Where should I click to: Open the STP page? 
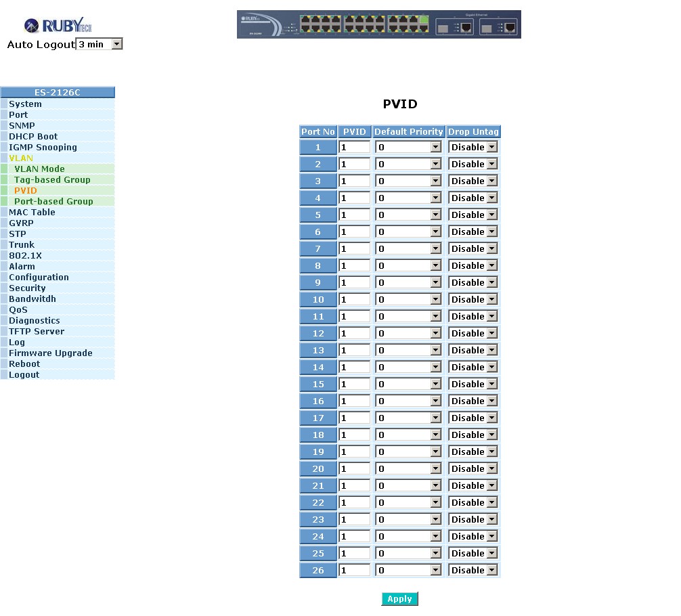point(18,234)
